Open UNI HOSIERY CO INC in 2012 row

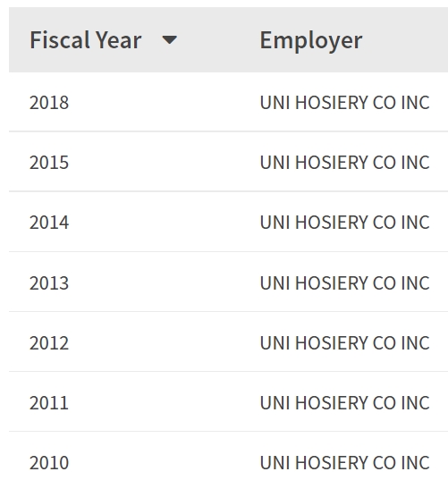pyautogui.click(x=344, y=342)
